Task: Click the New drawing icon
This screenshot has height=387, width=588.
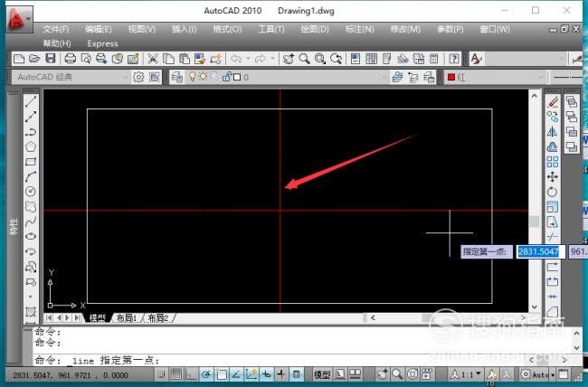Action: coord(19,59)
